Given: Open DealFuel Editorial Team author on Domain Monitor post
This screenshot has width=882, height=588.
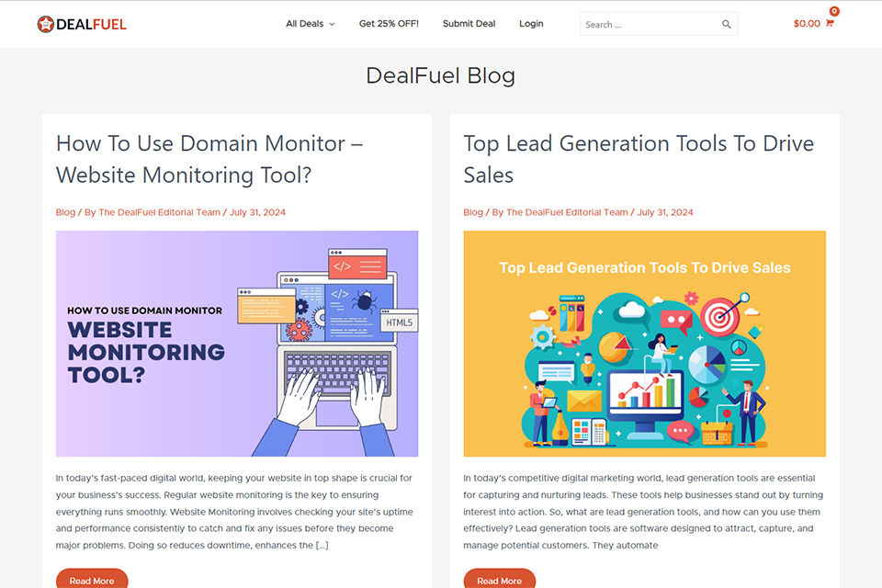Looking at the screenshot, I should coord(159,212).
